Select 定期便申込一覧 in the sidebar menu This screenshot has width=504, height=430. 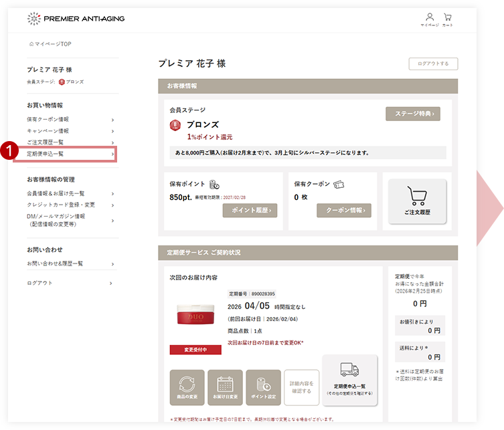tap(65, 154)
